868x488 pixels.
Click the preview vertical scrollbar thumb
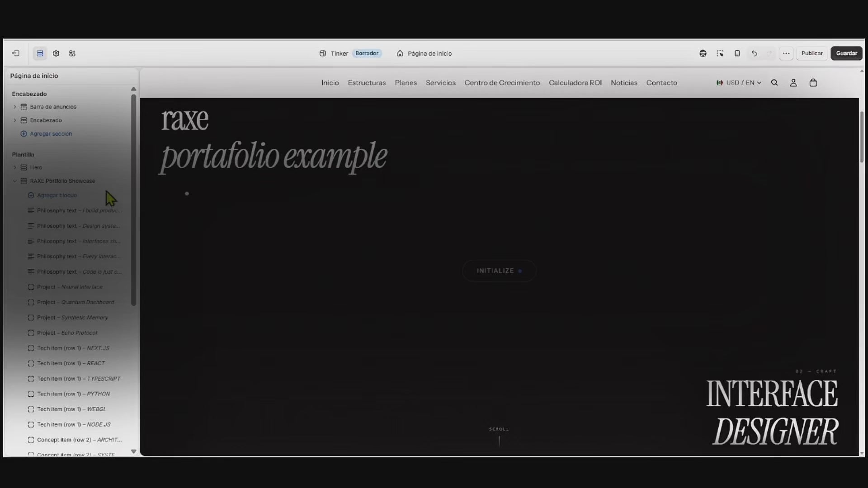(862, 136)
